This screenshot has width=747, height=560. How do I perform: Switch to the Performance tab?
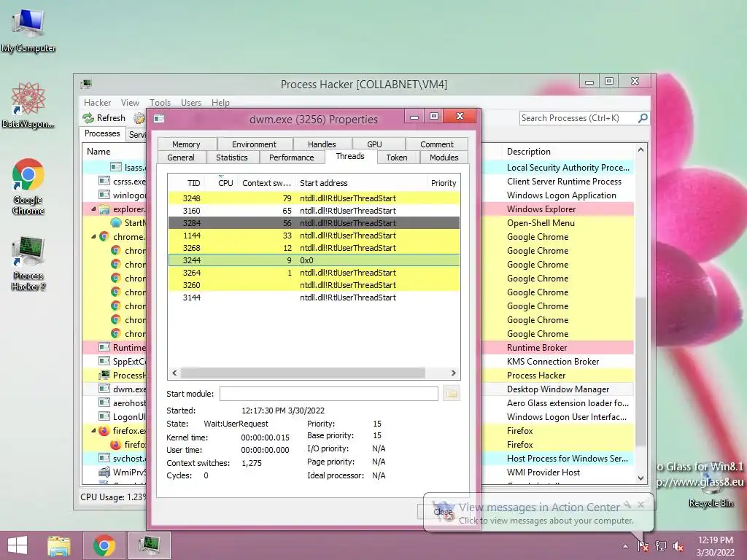(x=292, y=157)
